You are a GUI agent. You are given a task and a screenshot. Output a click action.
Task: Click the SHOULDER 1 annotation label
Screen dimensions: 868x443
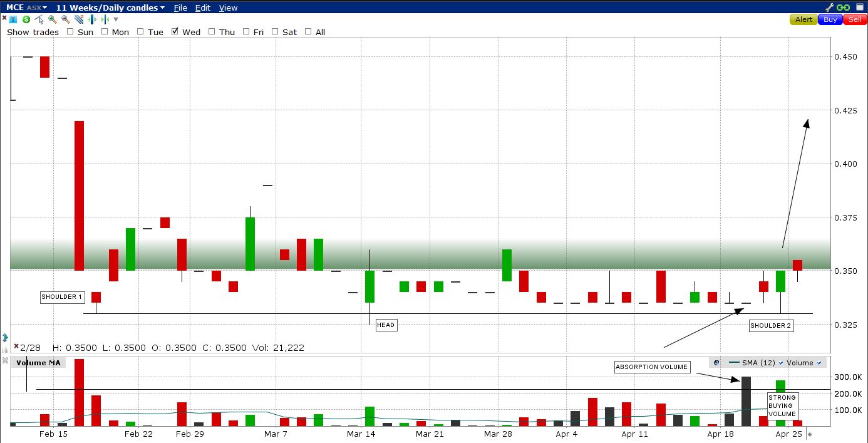62,297
